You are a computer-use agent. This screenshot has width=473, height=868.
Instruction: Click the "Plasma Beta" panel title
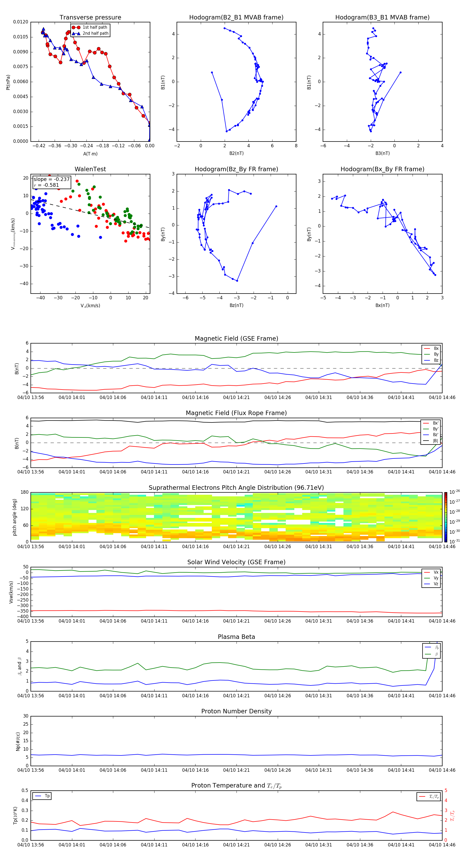[236, 637]
